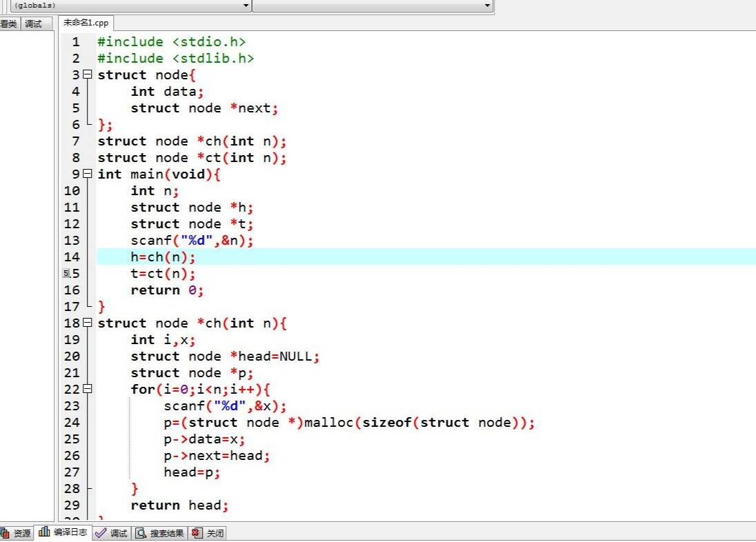Collapse the struct node block at line 3
756x542 pixels.
click(x=87, y=74)
